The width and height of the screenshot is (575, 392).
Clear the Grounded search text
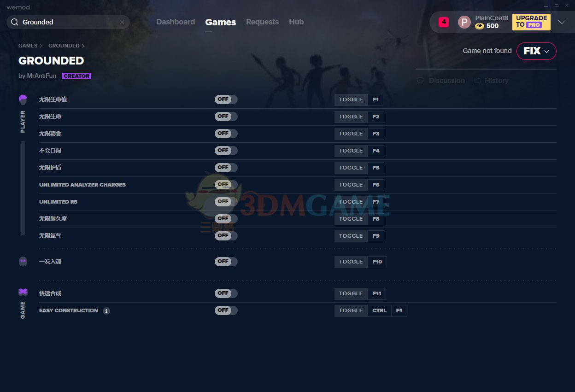(122, 22)
